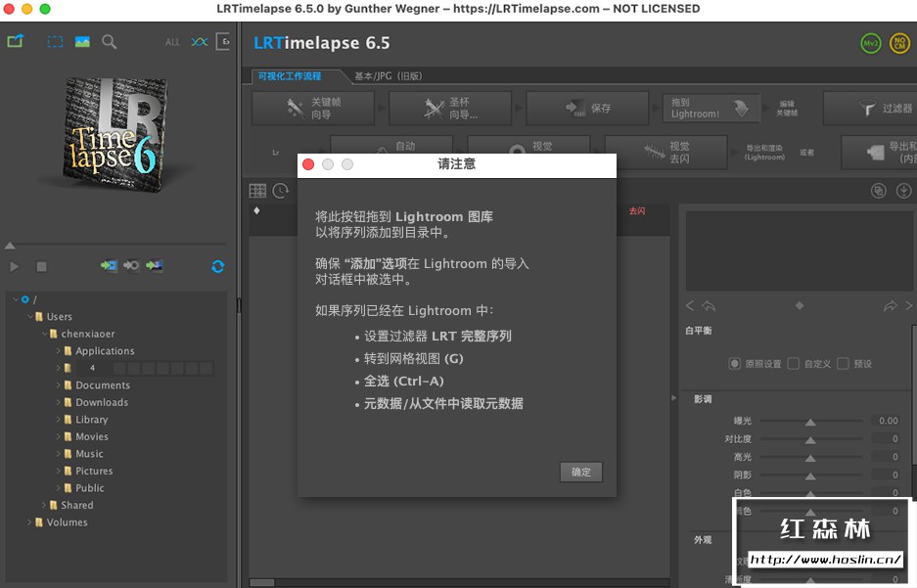Click the undo curved arrow icon

pos(709,305)
